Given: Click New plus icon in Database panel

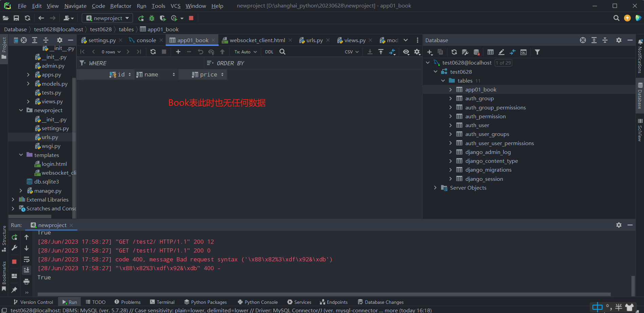Looking at the screenshot, I should click(430, 52).
